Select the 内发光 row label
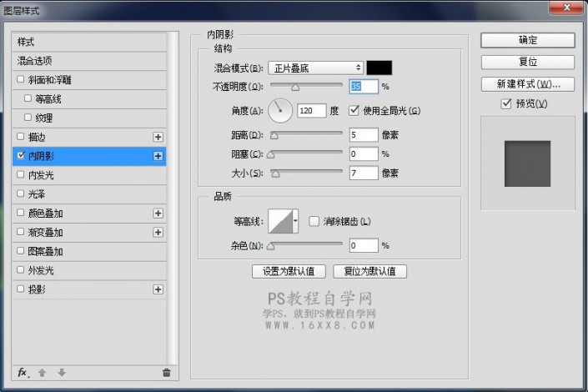The height and width of the screenshot is (392, 588). (x=41, y=175)
